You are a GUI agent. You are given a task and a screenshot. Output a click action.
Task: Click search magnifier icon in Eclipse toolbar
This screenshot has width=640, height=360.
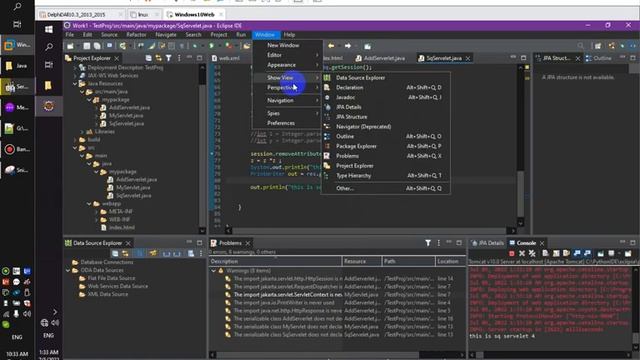tap(580, 46)
